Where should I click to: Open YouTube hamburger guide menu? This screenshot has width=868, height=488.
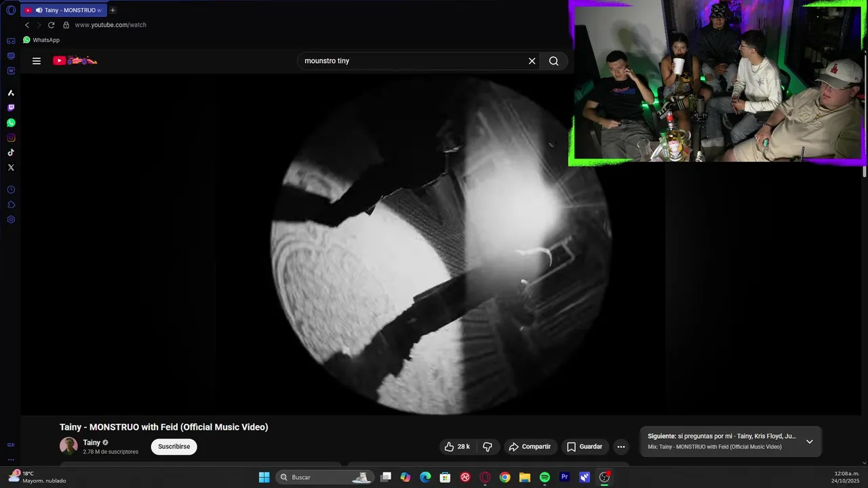point(37,61)
